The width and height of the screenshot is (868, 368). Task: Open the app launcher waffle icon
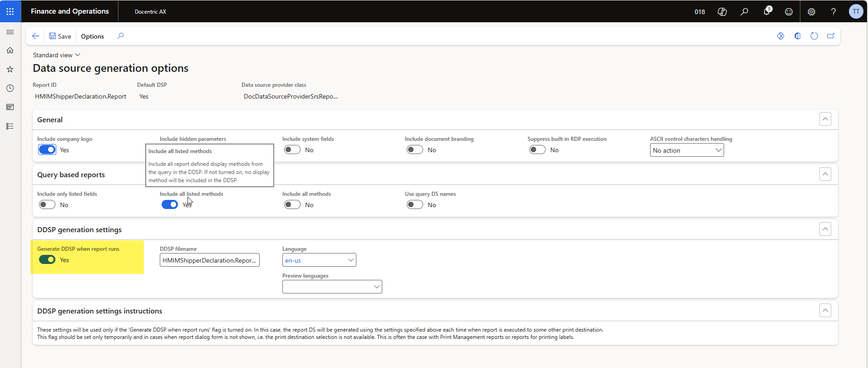pyautogui.click(x=10, y=11)
